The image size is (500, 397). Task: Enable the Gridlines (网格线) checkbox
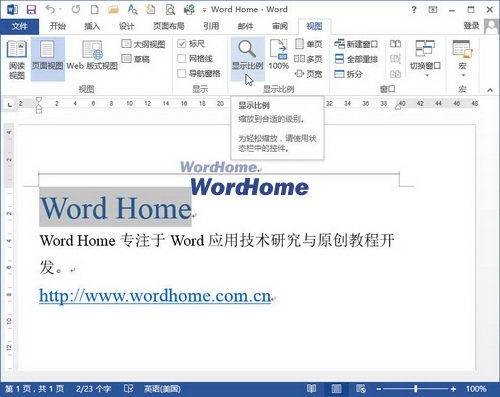tap(182, 59)
